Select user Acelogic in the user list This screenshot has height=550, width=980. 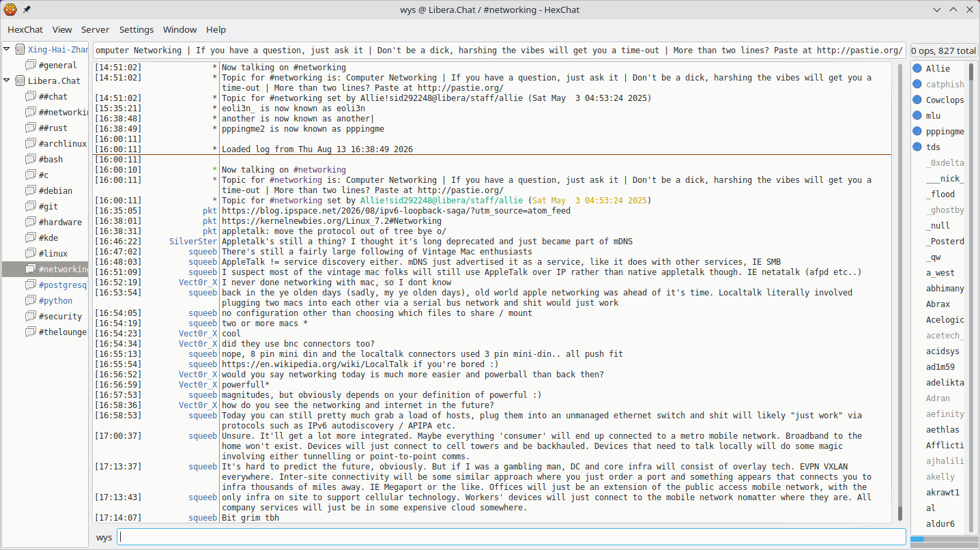[945, 319]
